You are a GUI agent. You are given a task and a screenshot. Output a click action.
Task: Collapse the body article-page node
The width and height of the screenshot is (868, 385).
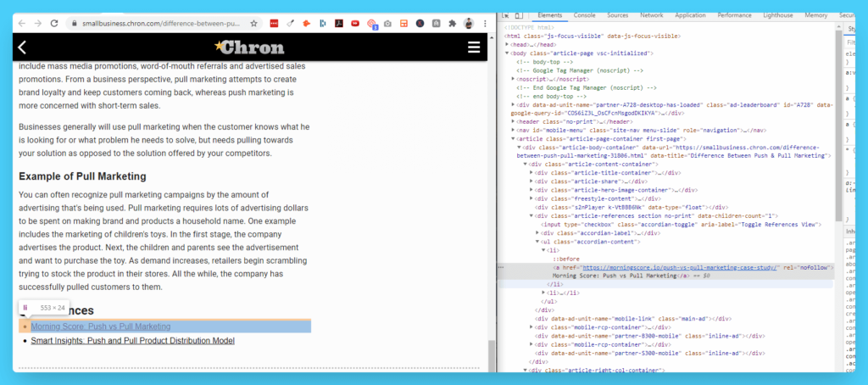pyautogui.click(x=508, y=53)
